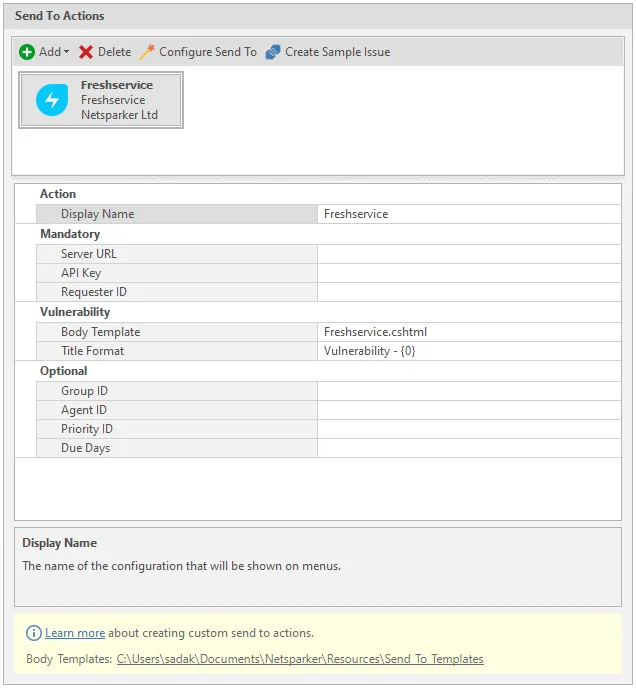Click the Agent ID input field

pos(469,410)
